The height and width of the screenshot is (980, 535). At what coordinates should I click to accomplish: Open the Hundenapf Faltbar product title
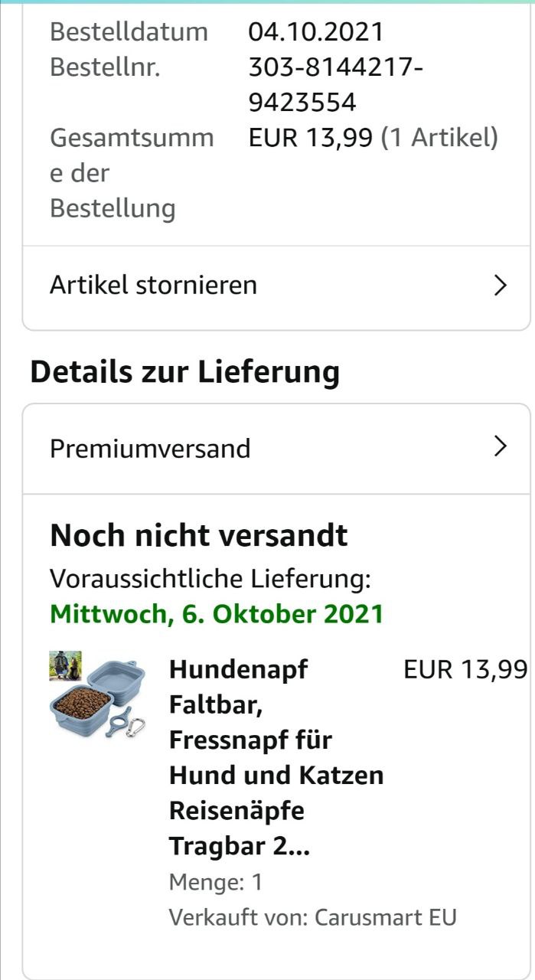(x=276, y=758)
